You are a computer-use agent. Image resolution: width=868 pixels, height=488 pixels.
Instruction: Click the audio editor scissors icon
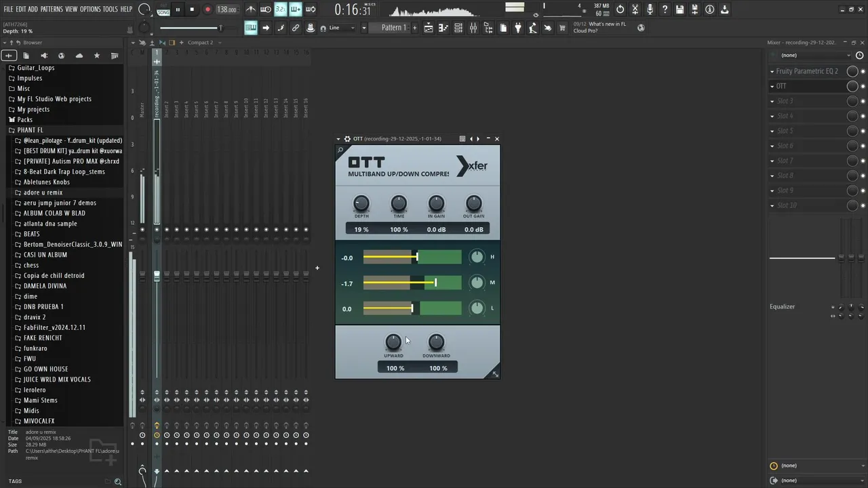[635, 9]
